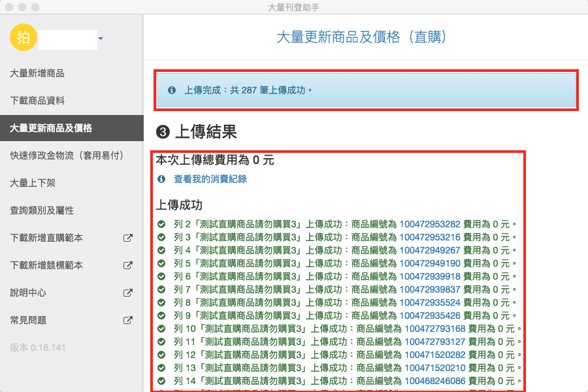Click external link icon beside 下載新增競標範本
This screenshot has height=392, width=588.
coord(128,265)
